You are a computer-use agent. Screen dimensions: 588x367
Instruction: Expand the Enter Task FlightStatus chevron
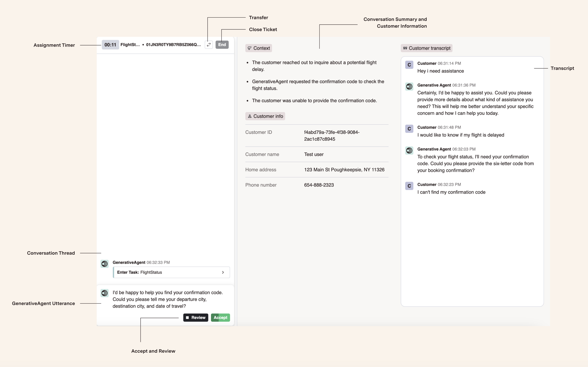(x=223, y=272)
